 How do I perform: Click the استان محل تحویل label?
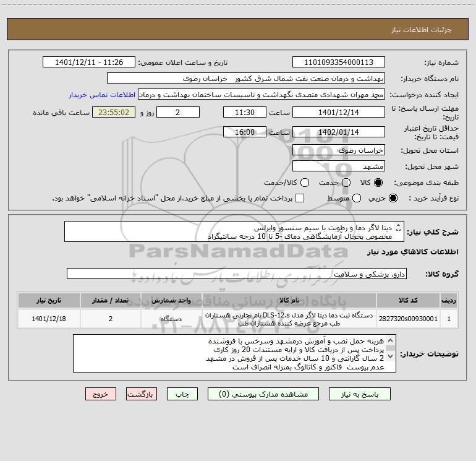point(430,151)
